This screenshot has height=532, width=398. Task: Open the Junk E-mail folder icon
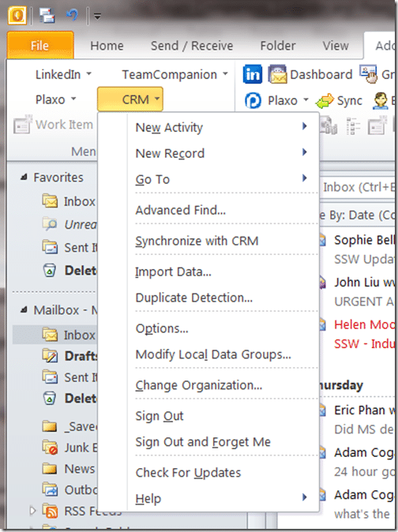coord(50,448)
